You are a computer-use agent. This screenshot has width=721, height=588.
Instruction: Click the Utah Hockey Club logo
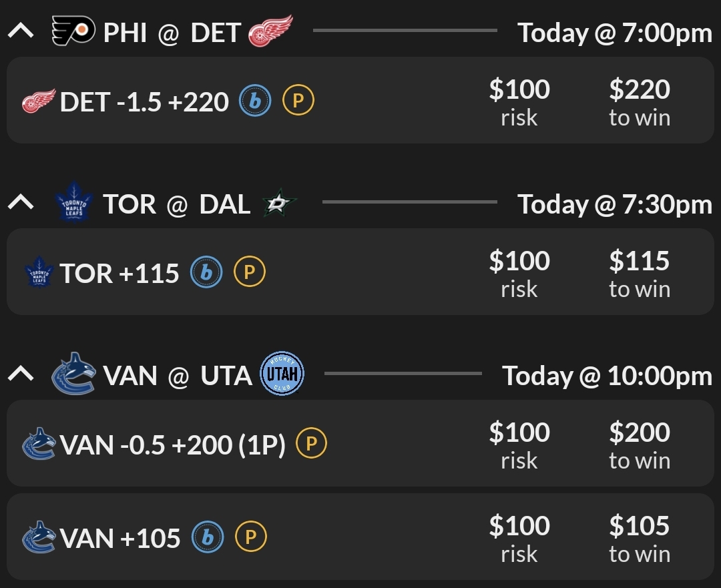(282, 374)
